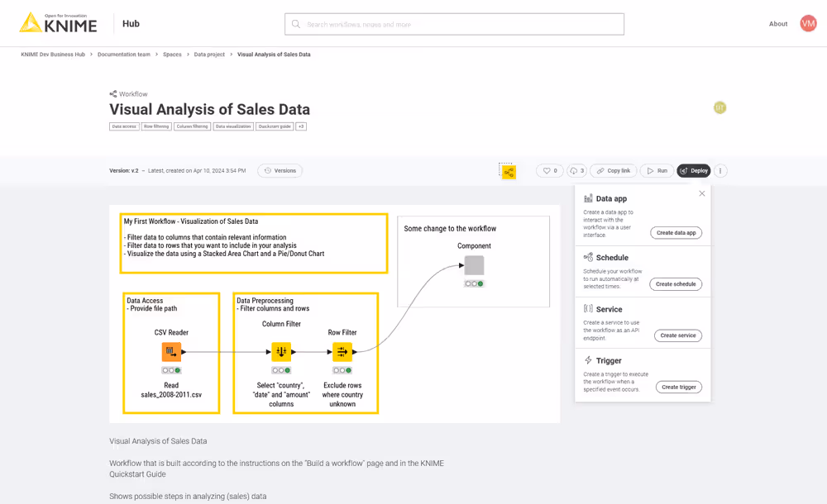This screenshot has height=504, width=827.
Task: Select the Column Filter node
Action: (282, 351)
